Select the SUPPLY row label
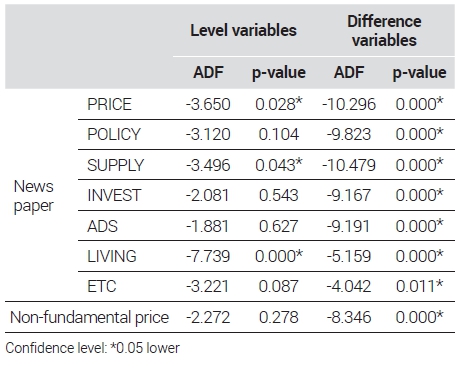This screenshot has height=378, width=463. pyautogui.click(x=115, y=165)
